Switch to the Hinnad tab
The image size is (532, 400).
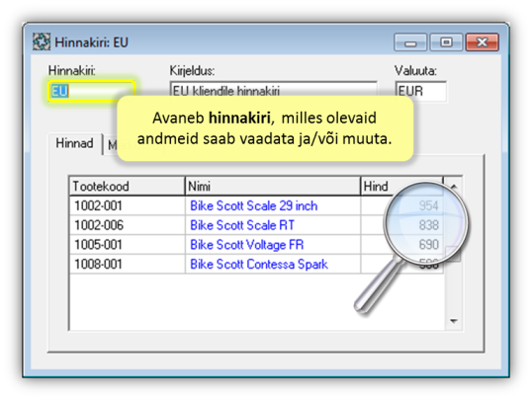pos(74,144)
